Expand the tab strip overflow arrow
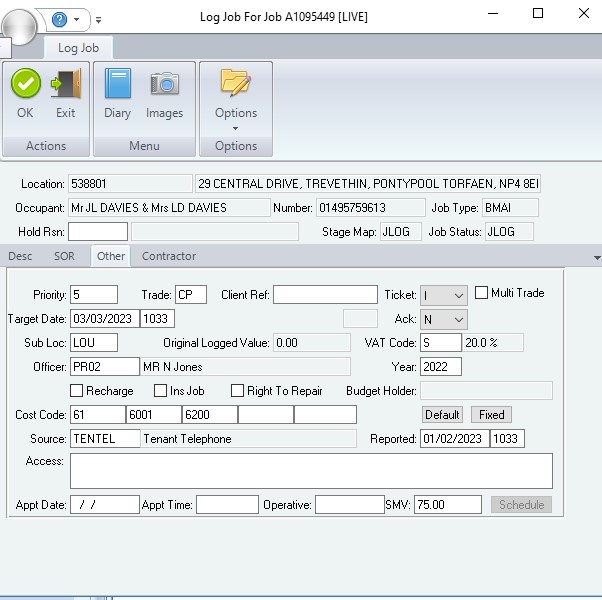This screenshot has height=600, width=602. coord(597,258)
